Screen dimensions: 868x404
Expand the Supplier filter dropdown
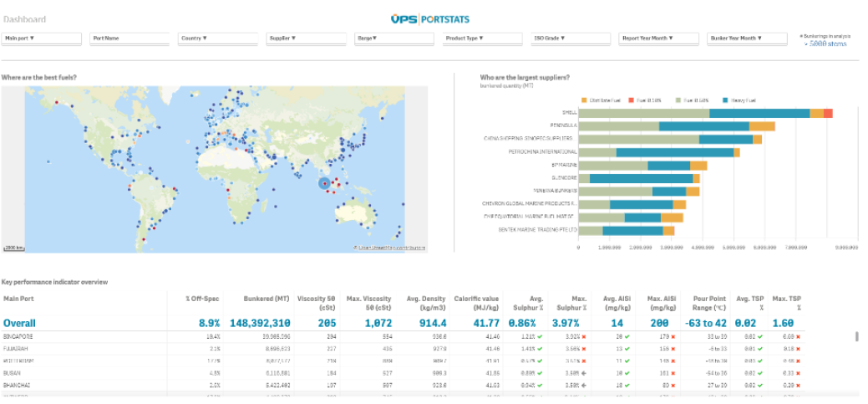tap(306, 38)
